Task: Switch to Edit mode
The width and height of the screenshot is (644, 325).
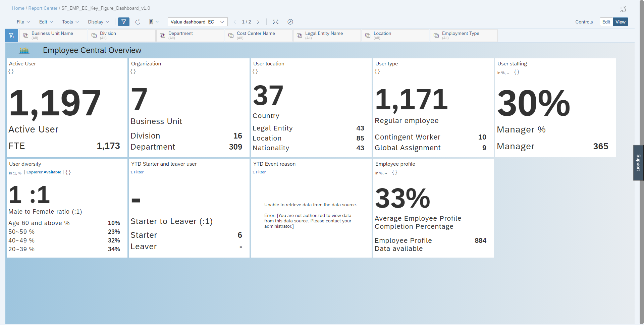Action: pos(606,22)
